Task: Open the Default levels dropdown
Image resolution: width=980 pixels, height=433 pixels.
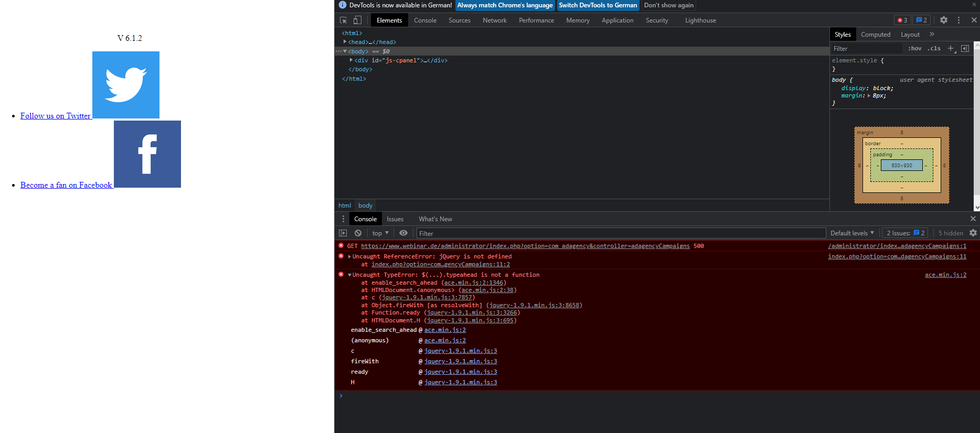Action: [852, 233]
